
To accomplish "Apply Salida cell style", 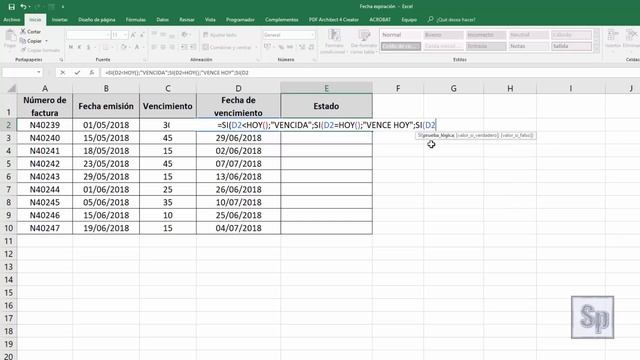I will coord(571,47).
